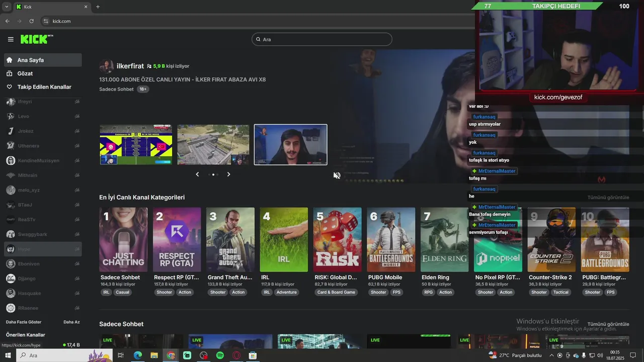
Task: Open File Explorer from the taskbar
Action: 154,355
